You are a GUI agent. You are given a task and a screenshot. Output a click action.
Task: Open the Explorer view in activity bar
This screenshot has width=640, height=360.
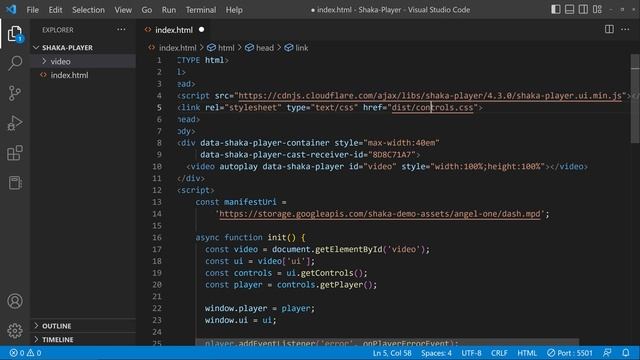[15, 33]
